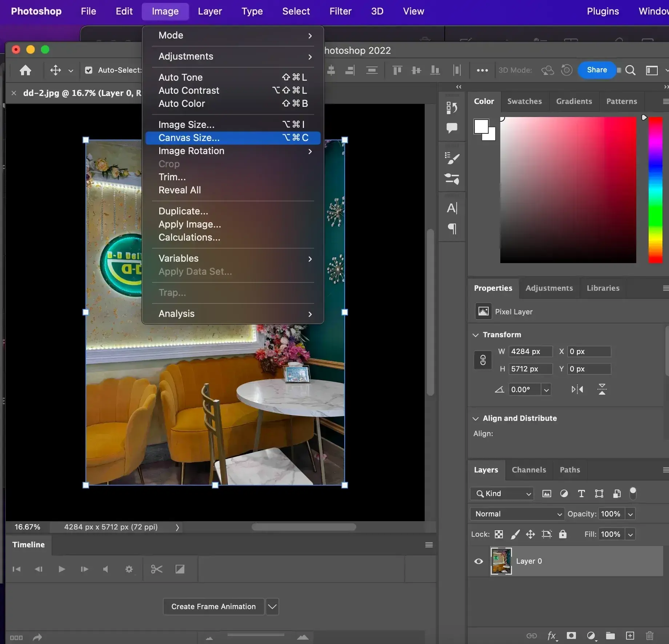Viewport: 669px width, 644px height.
Task: Switch to the Channels tab
Action: point(529,470)
